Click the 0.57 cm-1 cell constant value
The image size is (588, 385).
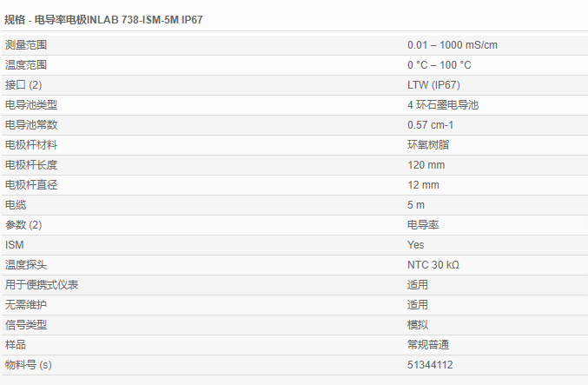click(x=431, y=124)
